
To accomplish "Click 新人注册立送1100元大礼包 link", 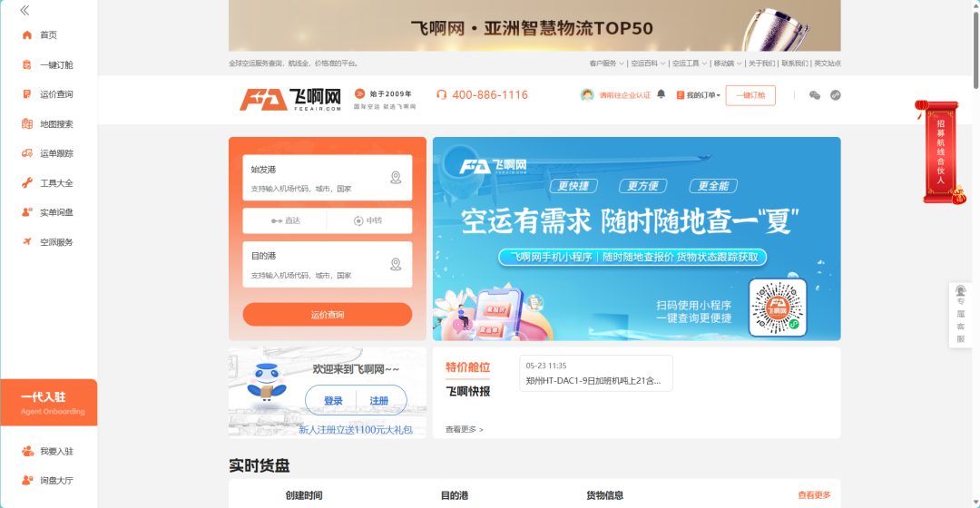I will [x=356, y=429].
